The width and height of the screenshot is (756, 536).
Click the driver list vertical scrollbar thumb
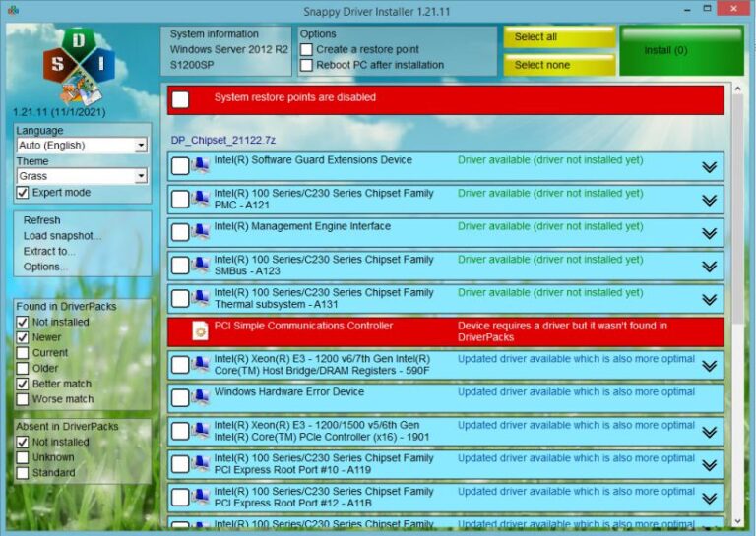(x=737, y=209)
